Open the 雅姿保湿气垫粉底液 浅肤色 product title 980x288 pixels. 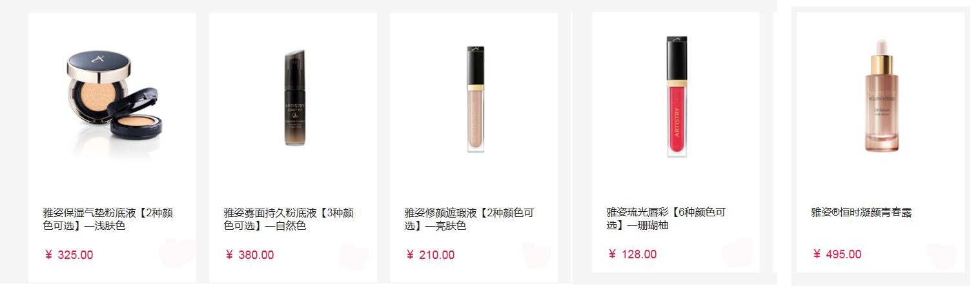pyautogui.click(x=108, y=220)
